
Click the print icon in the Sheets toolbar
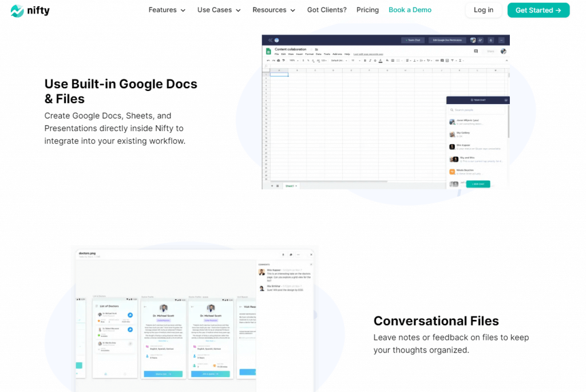point(279,61)
